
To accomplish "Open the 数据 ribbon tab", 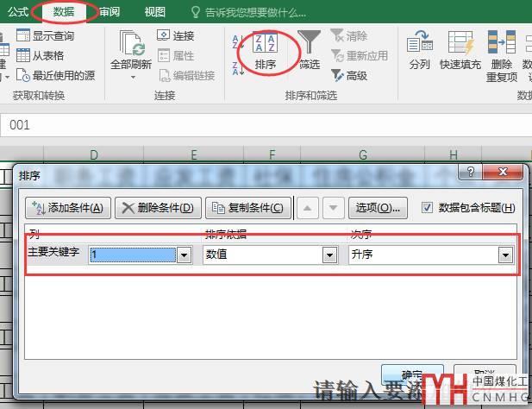I will point(64,12).
